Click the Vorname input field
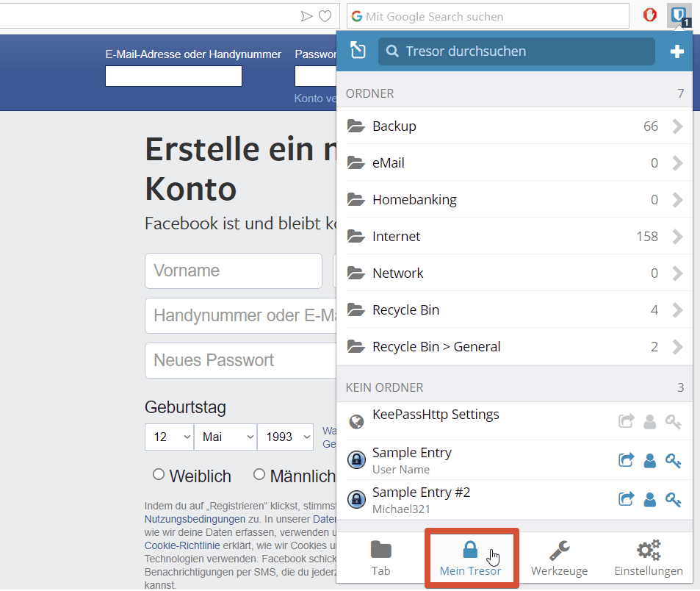Screen dimensions: 700x591 click(234, 271)
